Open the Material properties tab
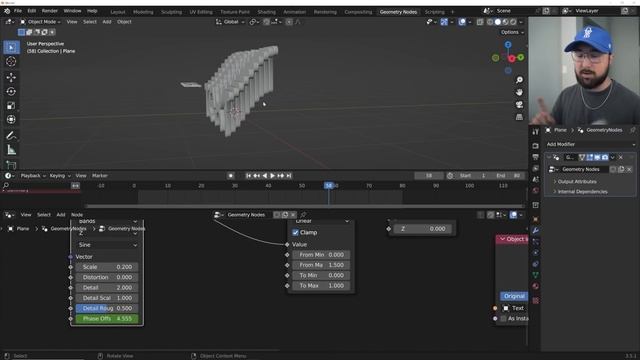This screenshot has height=360, width=640. [536, 286]
